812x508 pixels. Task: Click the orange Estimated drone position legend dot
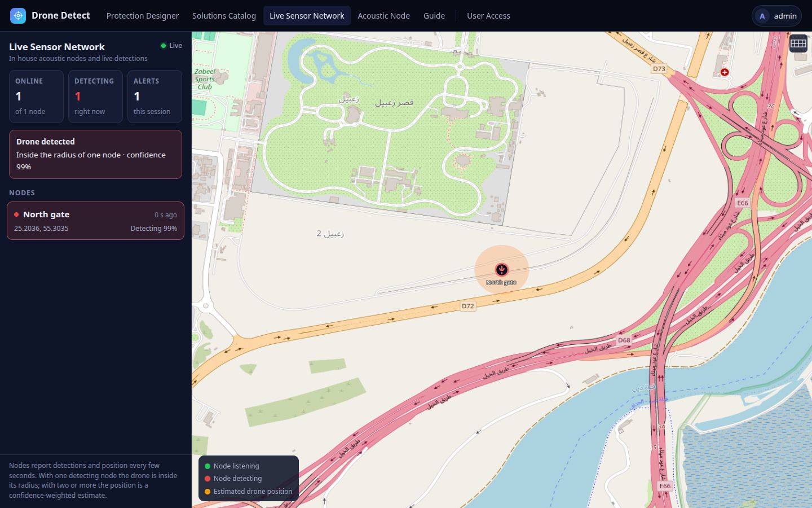tap(208, 492)
